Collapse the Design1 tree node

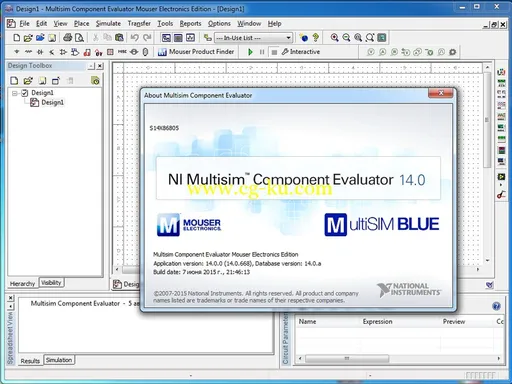[x=15, y=93]
